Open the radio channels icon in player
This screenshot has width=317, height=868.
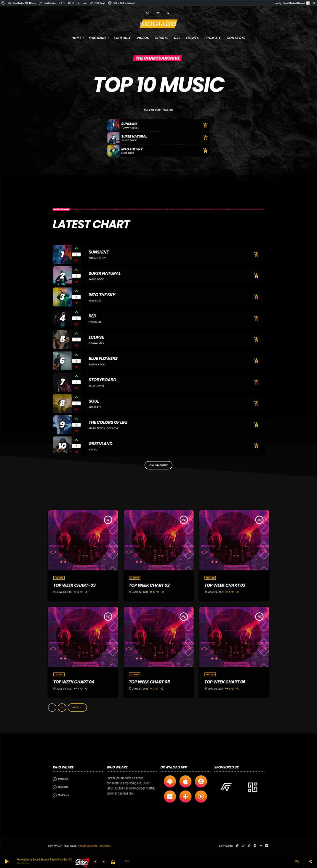point(113,861)
